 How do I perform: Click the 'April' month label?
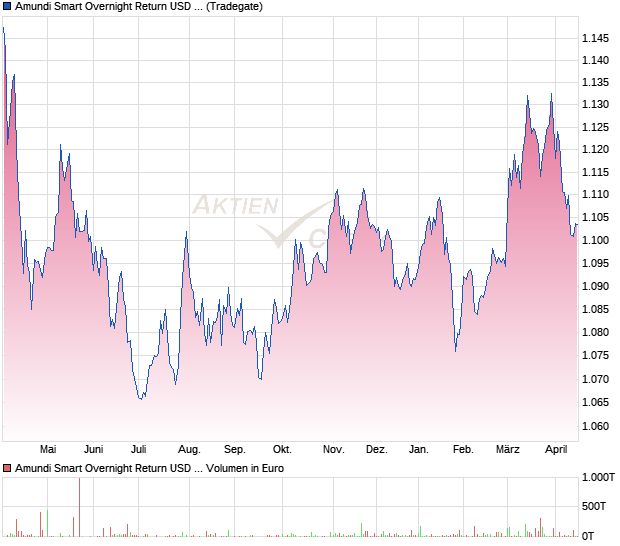(556, 450)
